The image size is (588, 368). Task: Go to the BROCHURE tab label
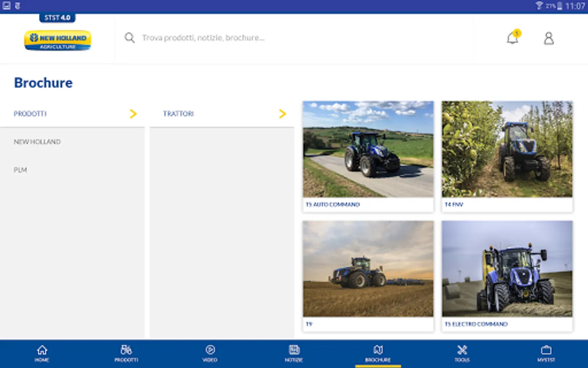click(x=378, y=360)
